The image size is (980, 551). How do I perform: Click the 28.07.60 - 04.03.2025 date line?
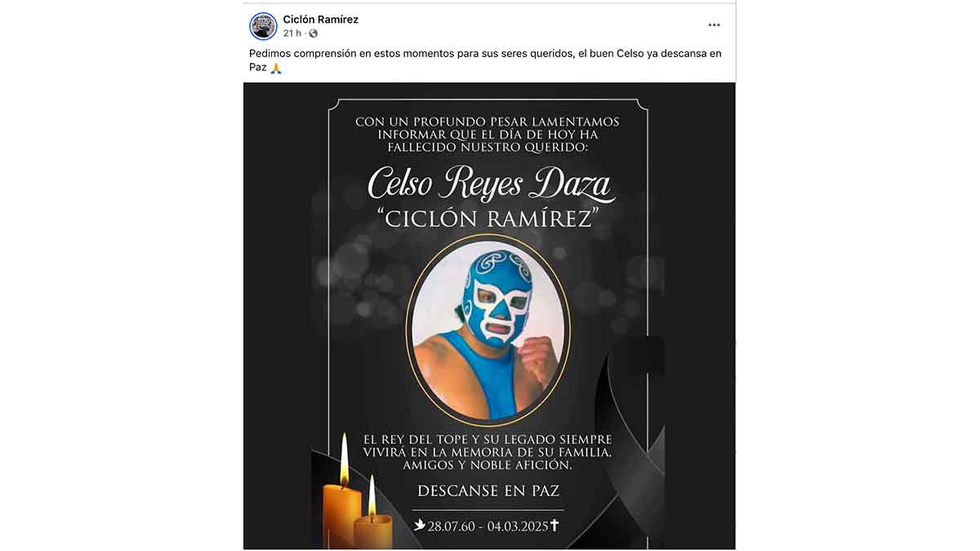click(x=487, y=525)
